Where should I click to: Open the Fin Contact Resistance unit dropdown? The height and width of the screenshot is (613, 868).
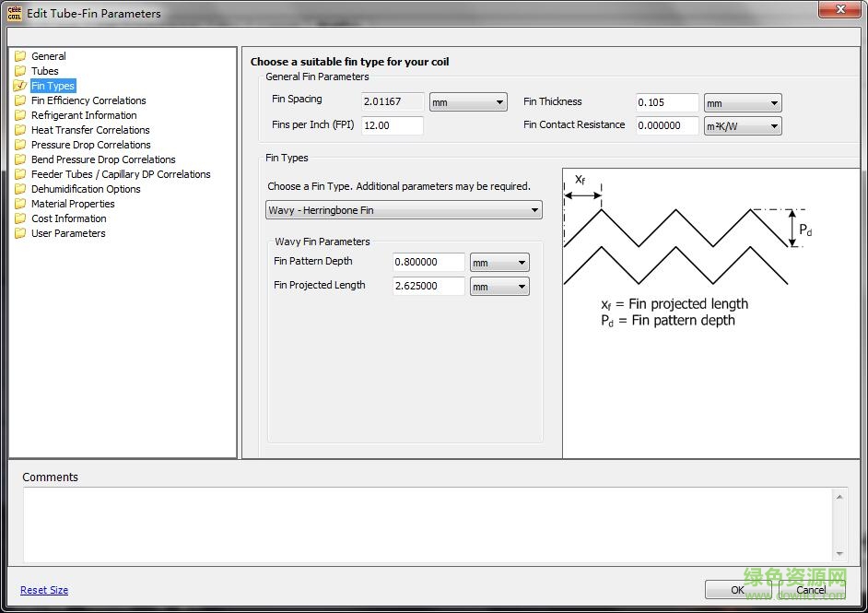pyautogui.click(x=743, y=126)
